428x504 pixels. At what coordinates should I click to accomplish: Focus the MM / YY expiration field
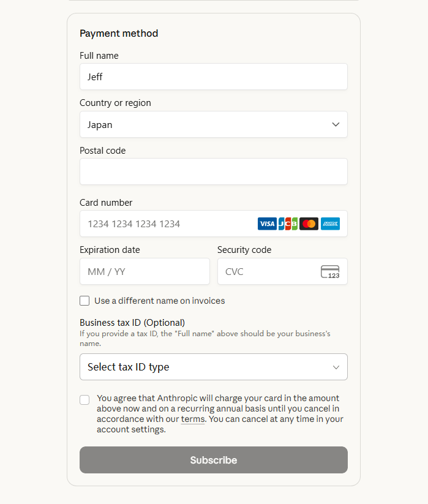145,271
